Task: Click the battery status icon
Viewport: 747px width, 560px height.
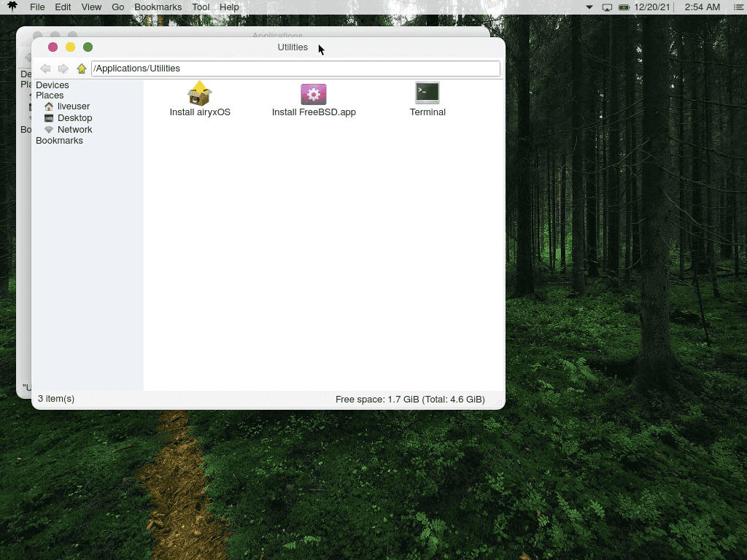Action: [624, 7]
